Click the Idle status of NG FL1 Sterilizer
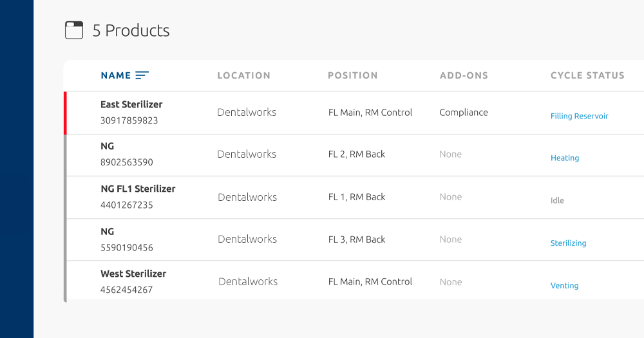This screenshot has height=338, width=644. [557, 200]
